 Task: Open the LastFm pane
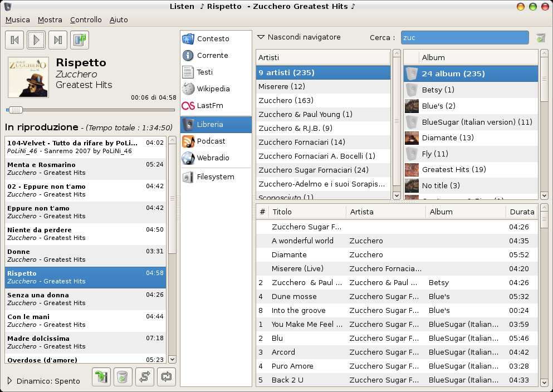coord(216,105)
